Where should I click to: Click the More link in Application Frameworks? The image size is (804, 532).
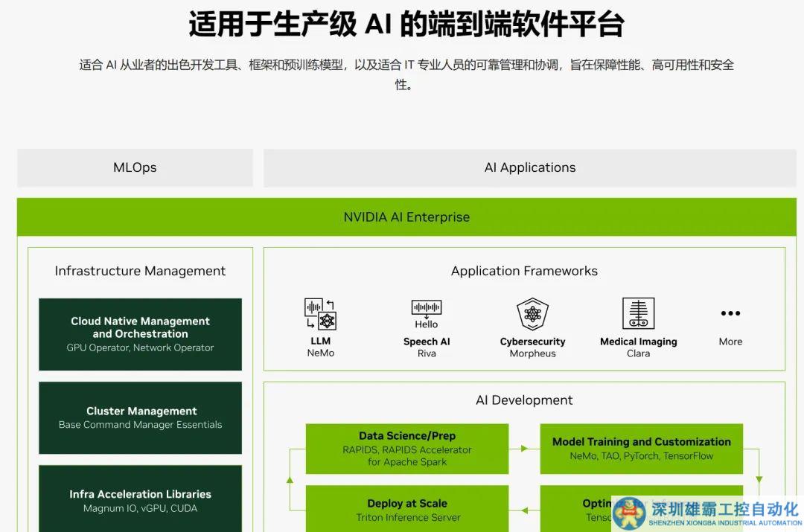(x=730, y=341)
